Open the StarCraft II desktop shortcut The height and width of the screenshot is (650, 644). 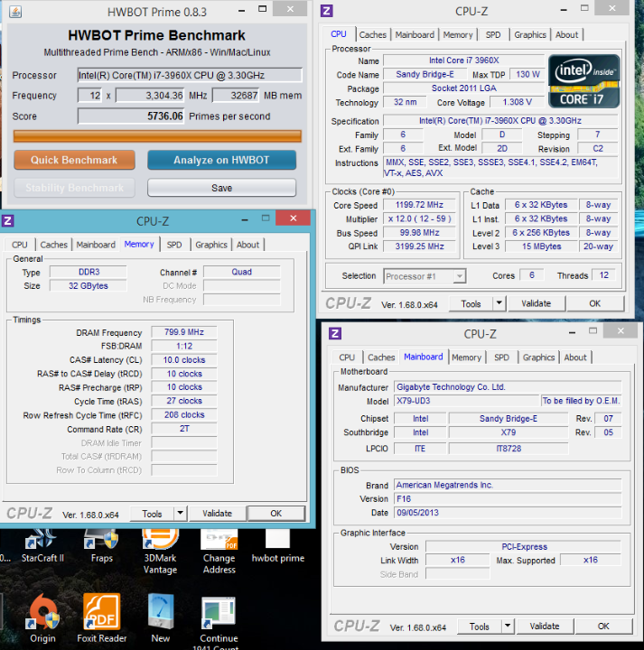42,546
